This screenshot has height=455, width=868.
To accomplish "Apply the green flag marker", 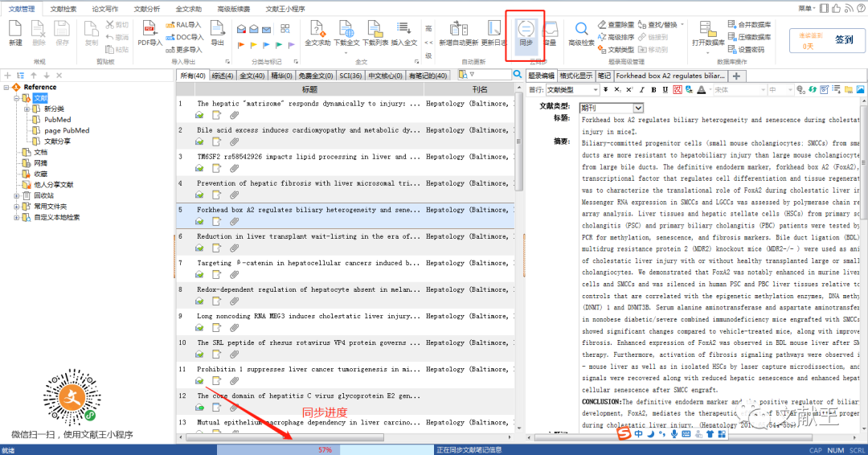I will [x=279, y=45].
